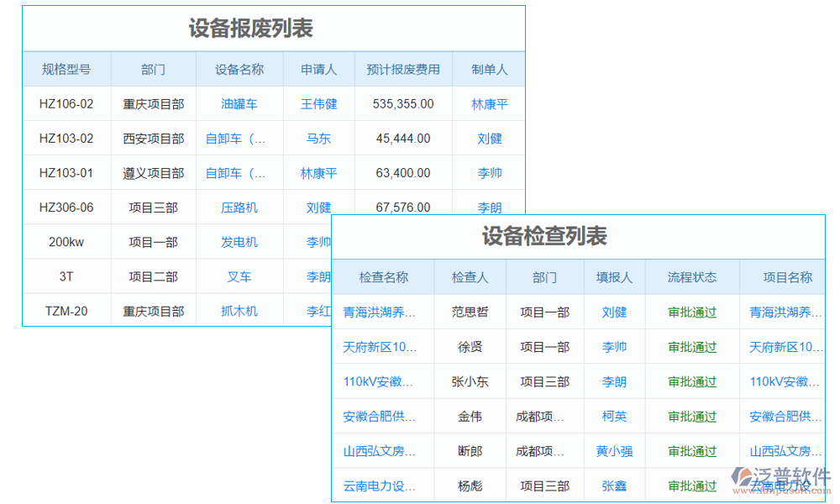
Task: Click the 规格型号 column header
Action: point(67,69)
